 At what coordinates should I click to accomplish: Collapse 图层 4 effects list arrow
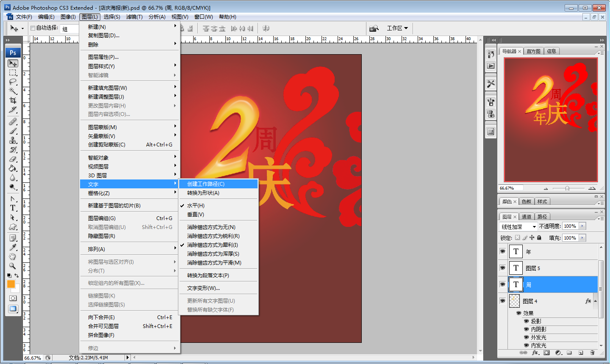coord(596,301)
